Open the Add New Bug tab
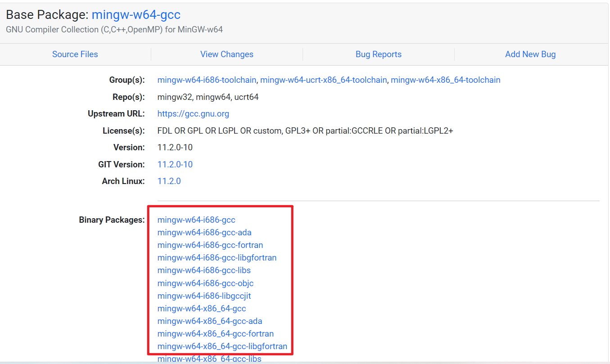This screenshot has width=610, height=364. (x=530, y=54)
